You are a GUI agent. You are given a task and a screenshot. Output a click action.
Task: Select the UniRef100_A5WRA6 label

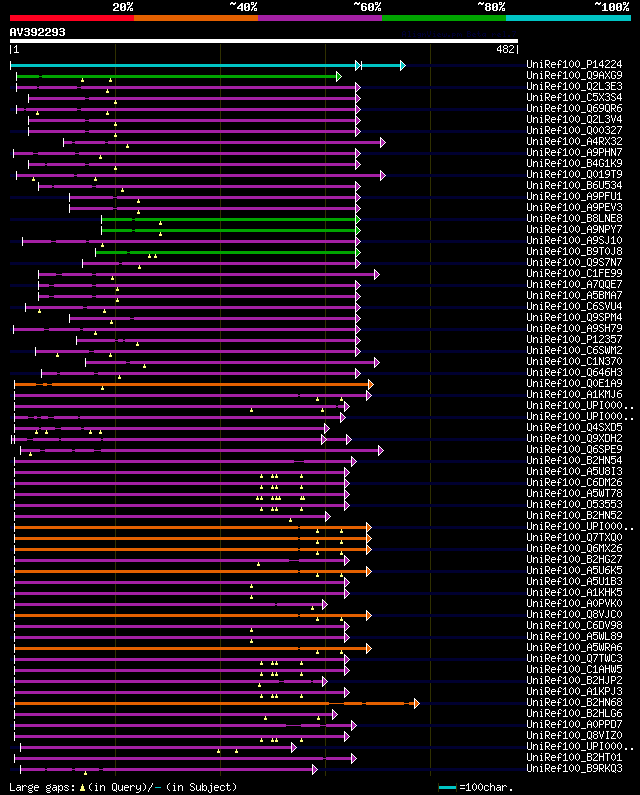point(574,647)
